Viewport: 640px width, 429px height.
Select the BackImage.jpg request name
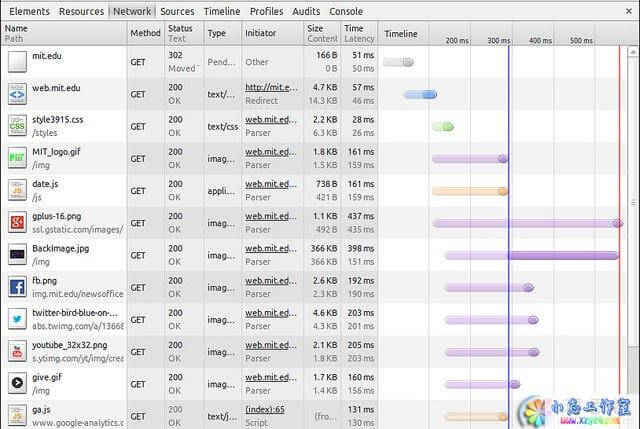coord(60,249)
